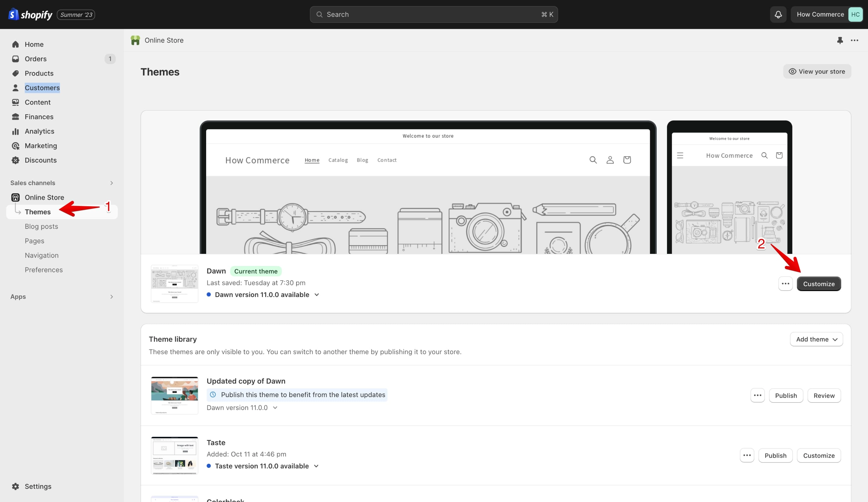This screenshot has height=502, width=868.
Task: Click the Search input field
Action: pyautogui.click(x=434, y=14)
